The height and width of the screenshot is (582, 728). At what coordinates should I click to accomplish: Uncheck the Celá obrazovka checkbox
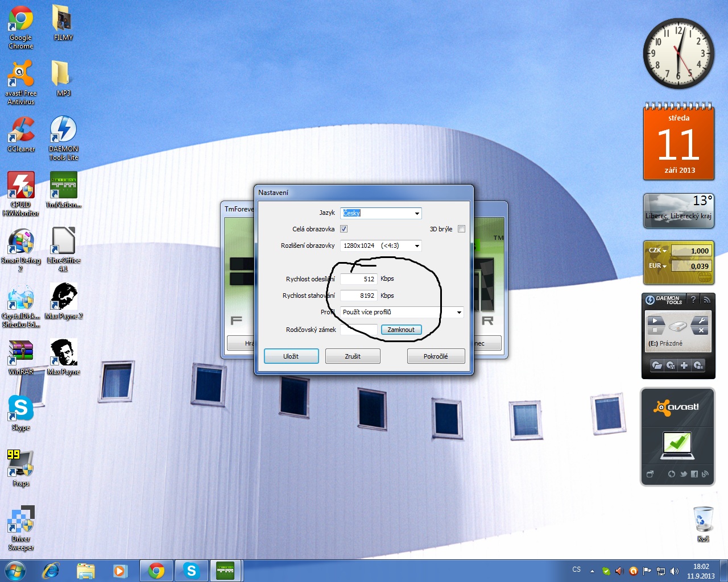[344, 229]
